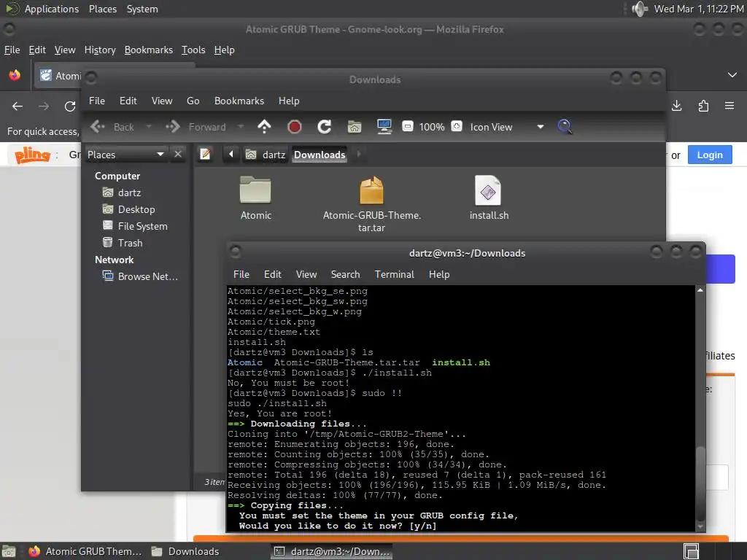Open the View menu in Firefox
Image resolution: width=747 pixels, height=560 pixels.
(x=65, y=50)
